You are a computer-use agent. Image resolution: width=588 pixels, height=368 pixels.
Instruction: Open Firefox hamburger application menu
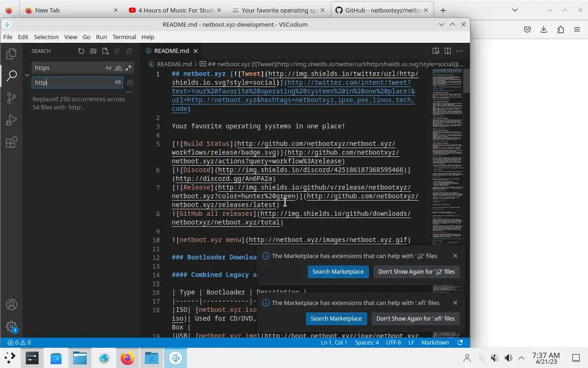click(x=577, y=29)
